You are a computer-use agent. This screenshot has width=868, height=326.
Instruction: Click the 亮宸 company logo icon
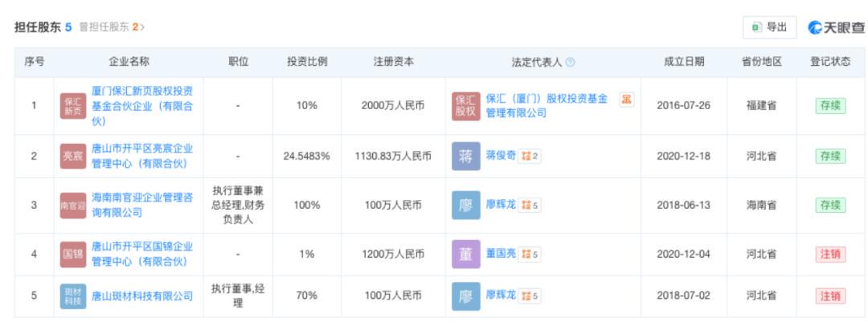(72, 156)
